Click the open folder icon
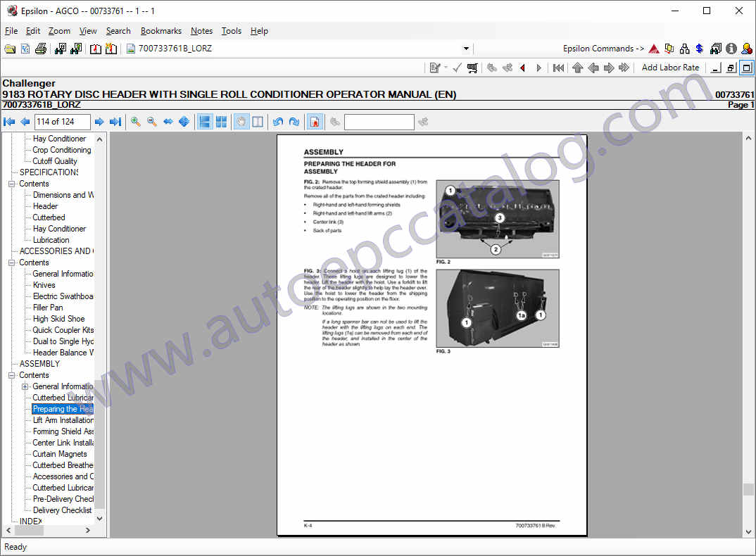This screenshot has width=756, height=556. tap(10, 49)
